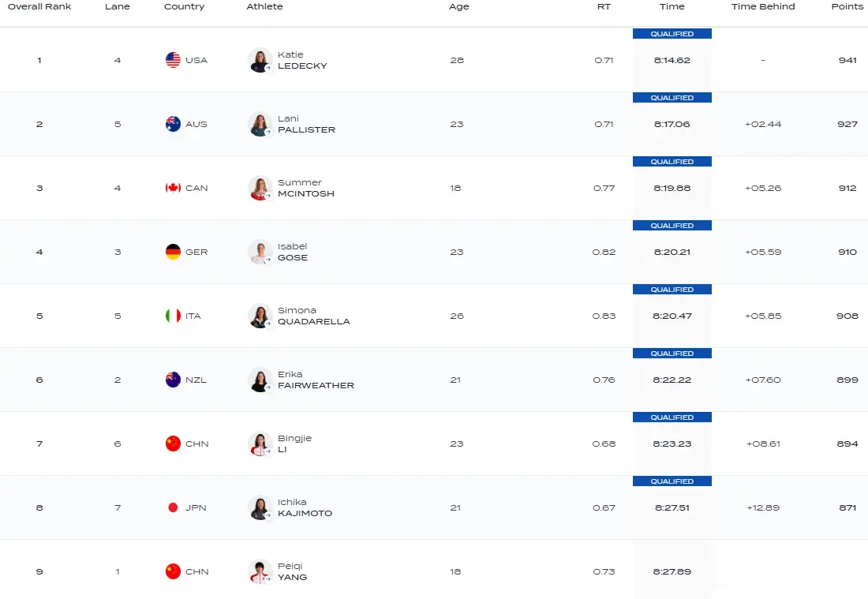Click the Germany flag icon
The image size is (868, 599).
pyautogui.click(x=173, y=252)
